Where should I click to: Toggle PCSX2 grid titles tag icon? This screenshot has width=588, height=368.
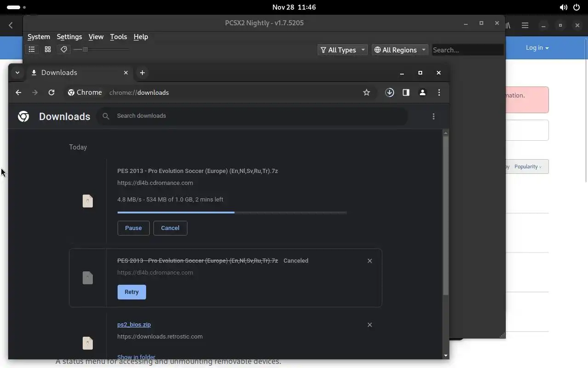click(x=64, y=49)
